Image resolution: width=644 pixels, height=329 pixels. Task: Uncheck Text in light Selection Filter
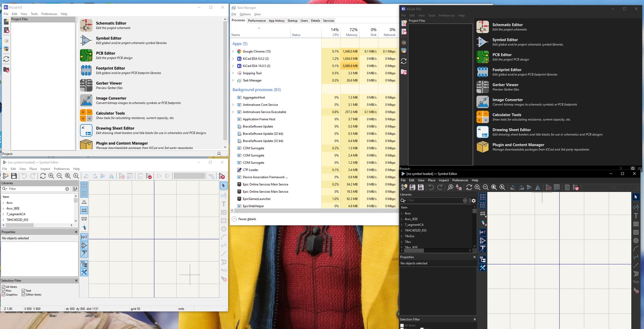23,291
